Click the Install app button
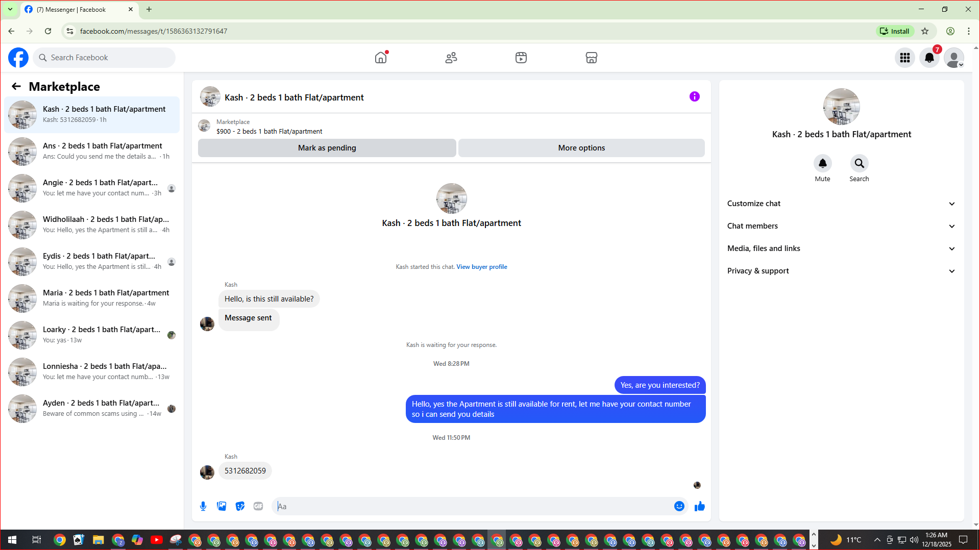The width and height of the screenshot is (980, 550). click(895, 31)
